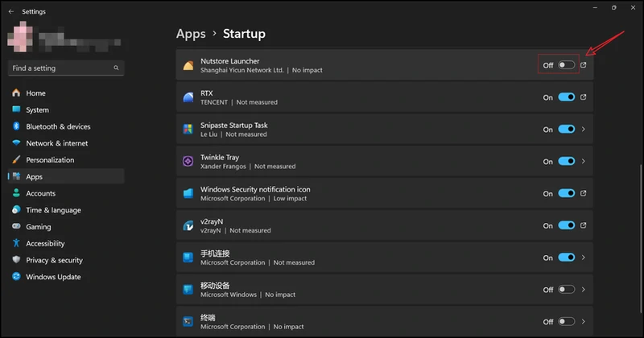The image size is (644, 338).
Task: Open Bluetooth & devices in sidebar
Action: point(58,126)
